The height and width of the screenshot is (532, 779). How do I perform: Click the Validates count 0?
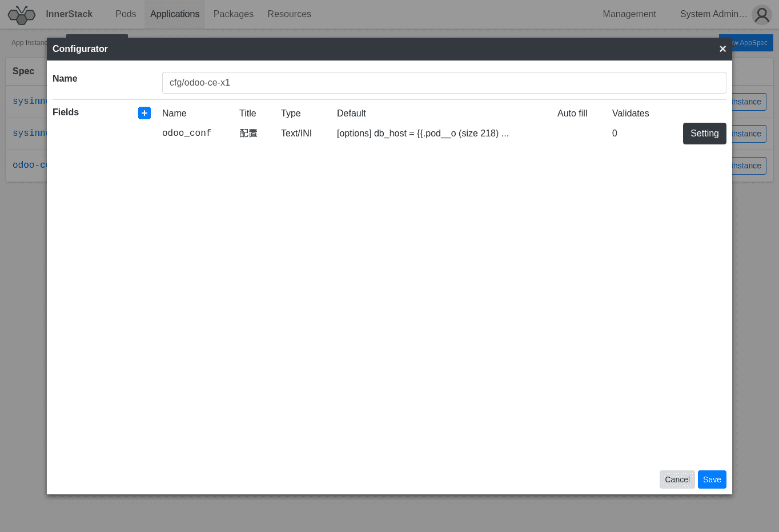615,133
